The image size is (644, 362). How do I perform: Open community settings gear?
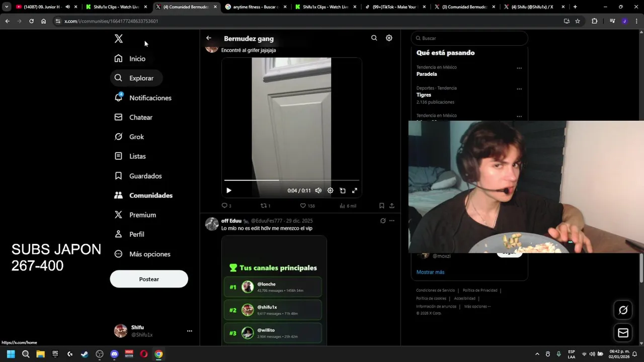pyautogui.click(x=389, y=38)
